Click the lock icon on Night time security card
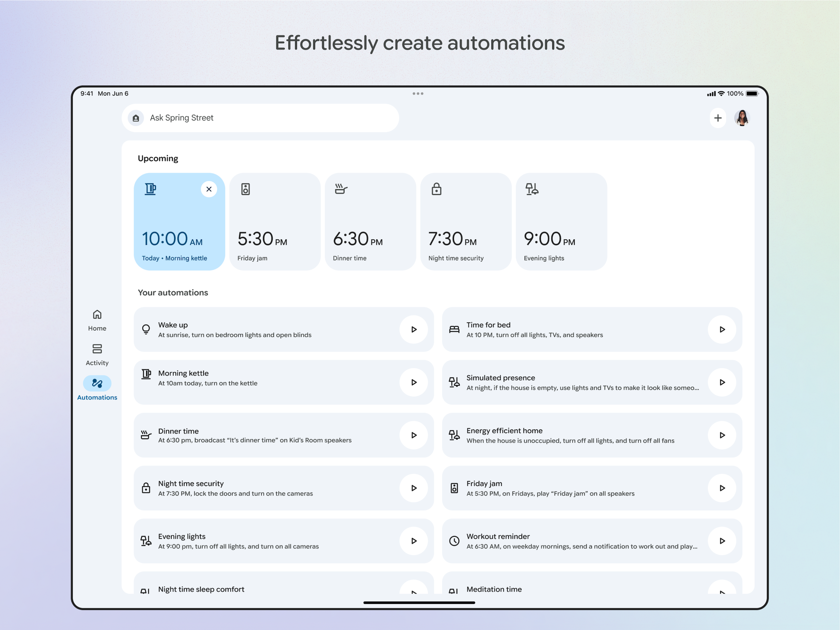This screenshot has height=630, width=840. click(x=436, y=189)
